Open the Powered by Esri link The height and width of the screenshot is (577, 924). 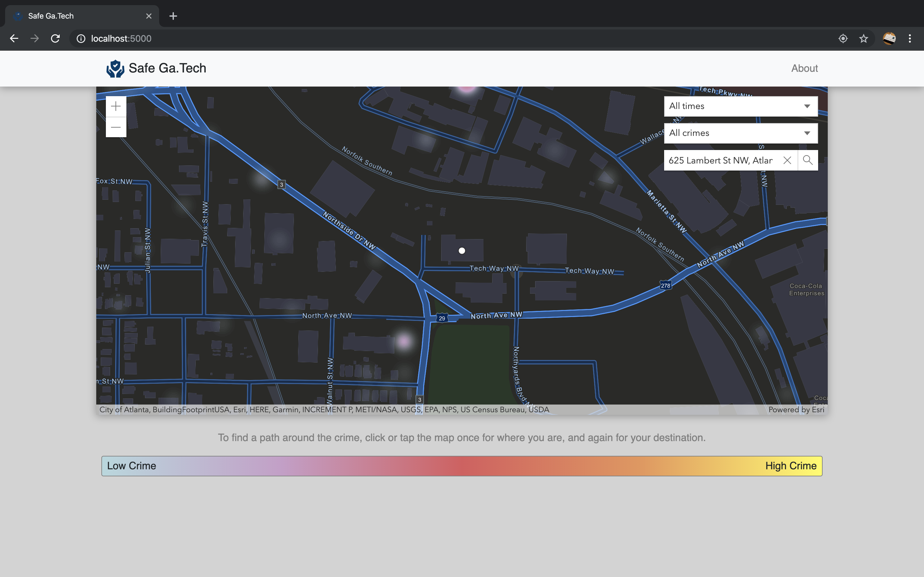796,409
